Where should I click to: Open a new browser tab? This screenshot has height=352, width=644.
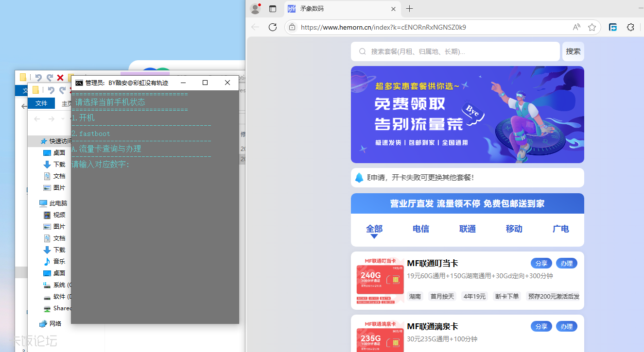coord(409,9)
